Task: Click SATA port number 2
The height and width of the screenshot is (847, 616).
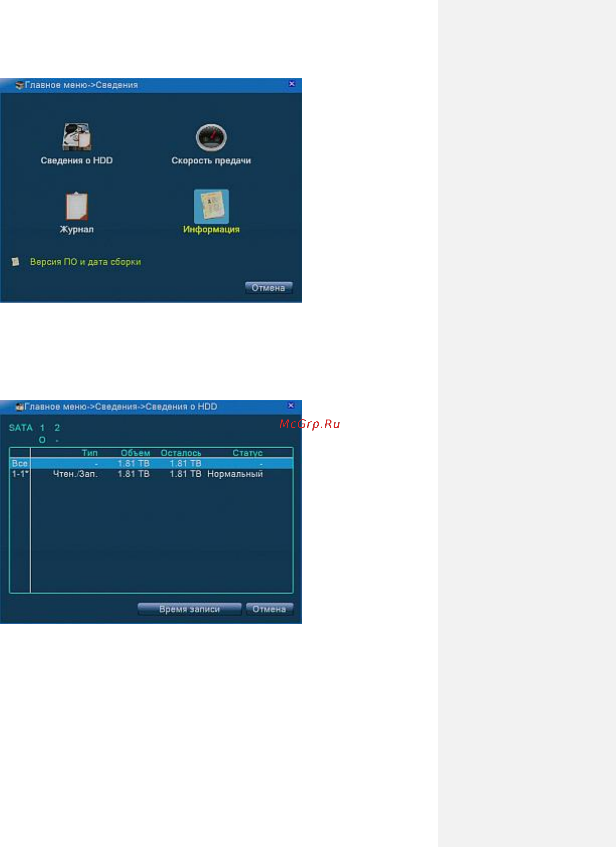Action: click(x=57, y=427)
